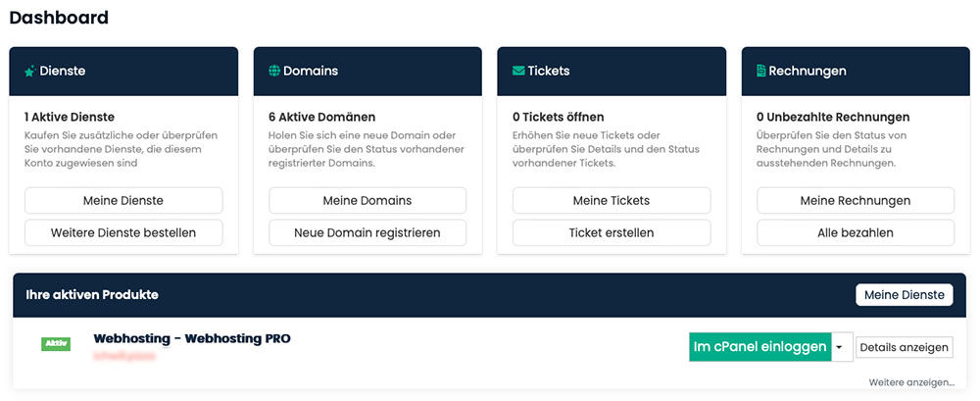
Task: Expand list with Weitere anzeigen link
Action: coord(910,381)
